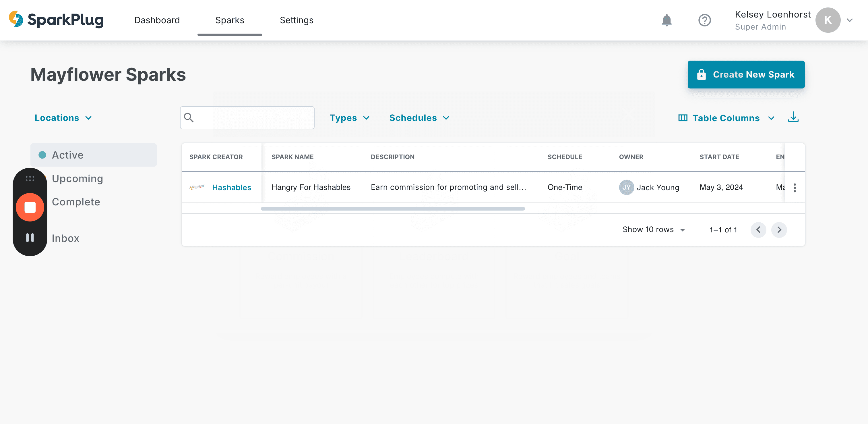Expand the Locations filter
Screen dimensions: 868x424
click(63, 118)
